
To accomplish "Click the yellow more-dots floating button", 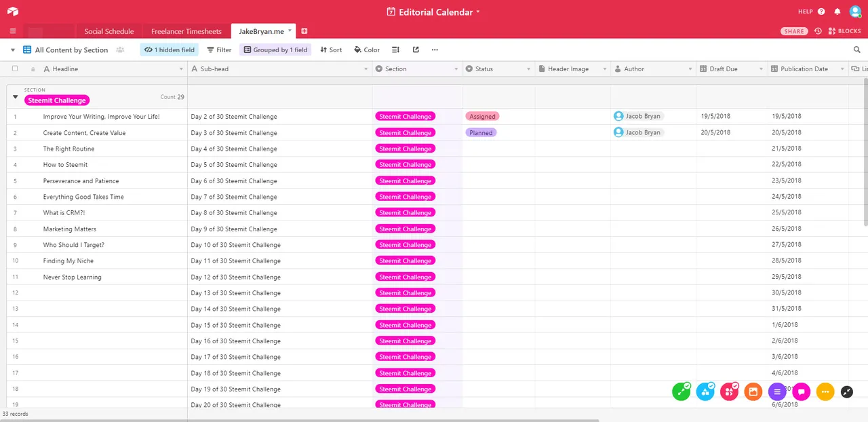I will [x=825, y=391].
